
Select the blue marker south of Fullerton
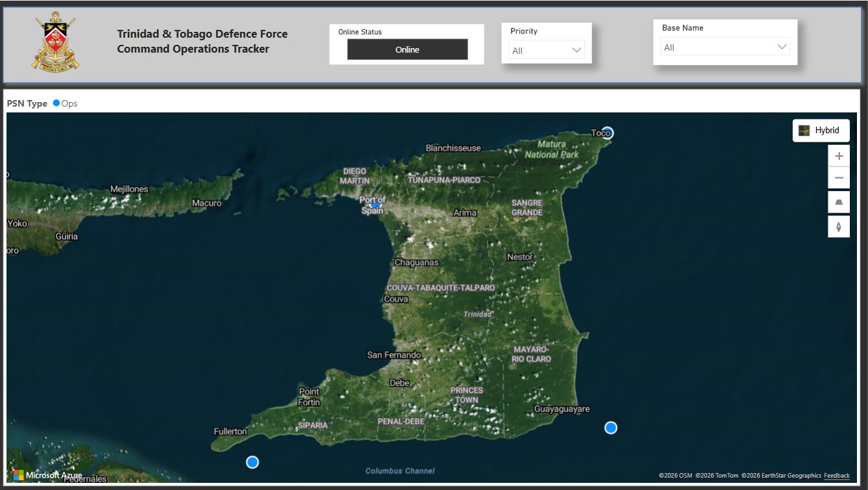coord(253,462)
